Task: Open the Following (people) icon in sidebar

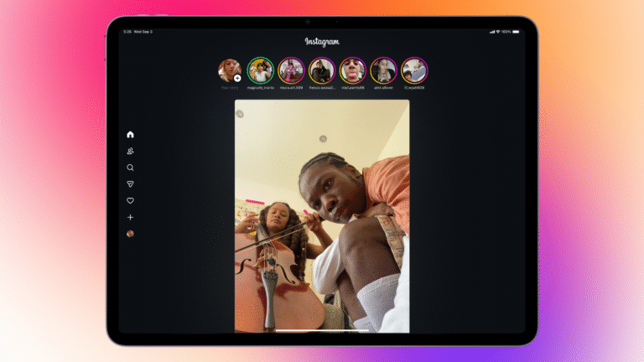Action: coord(130,151)
